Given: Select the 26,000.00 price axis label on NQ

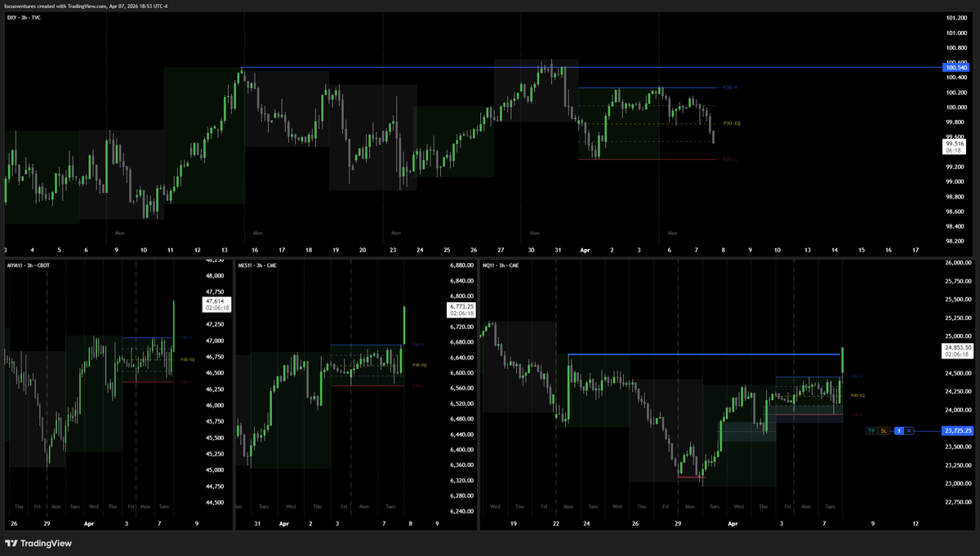Looking at the screenshot, I should point(956,263).
